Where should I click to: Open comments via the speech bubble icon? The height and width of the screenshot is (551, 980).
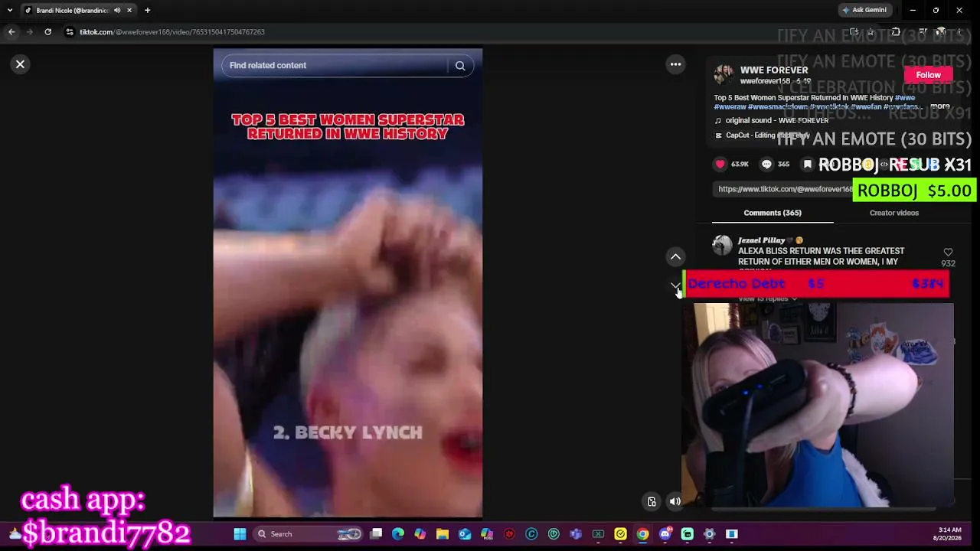(766, 164)
